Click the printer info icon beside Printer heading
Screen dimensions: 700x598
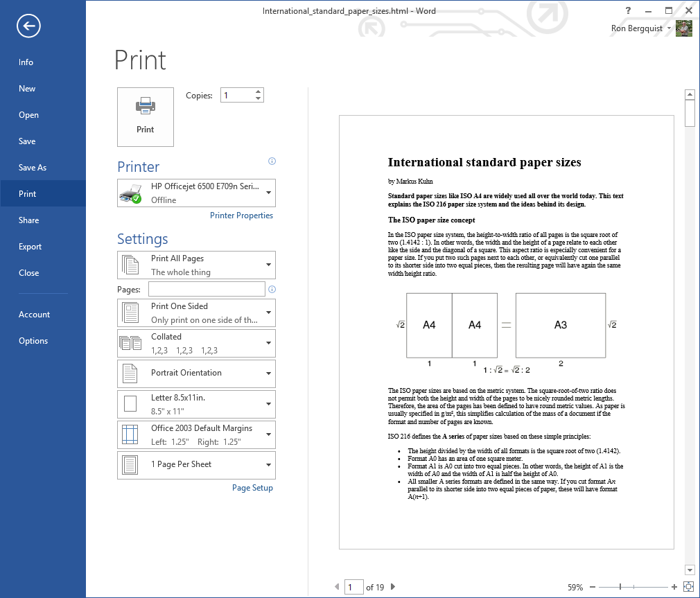(272, 161)
